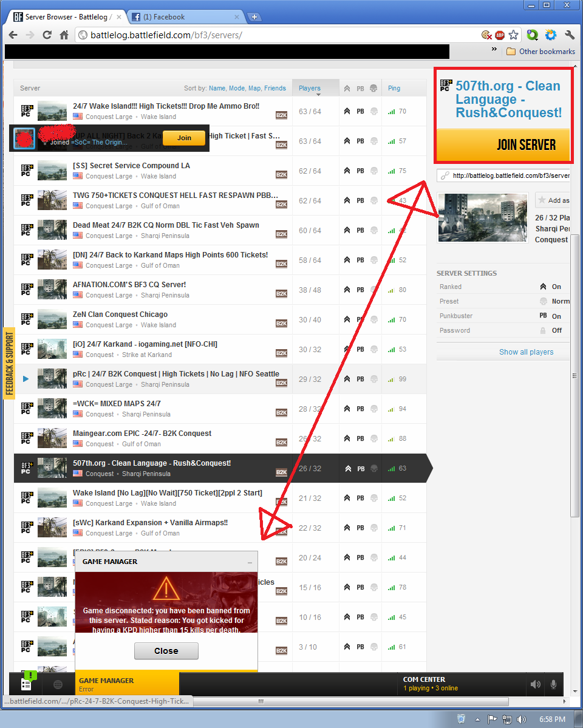Open the AdBlock Plus extension icon
The height and width of the screenshot is (728, 583).
point(500,35)
